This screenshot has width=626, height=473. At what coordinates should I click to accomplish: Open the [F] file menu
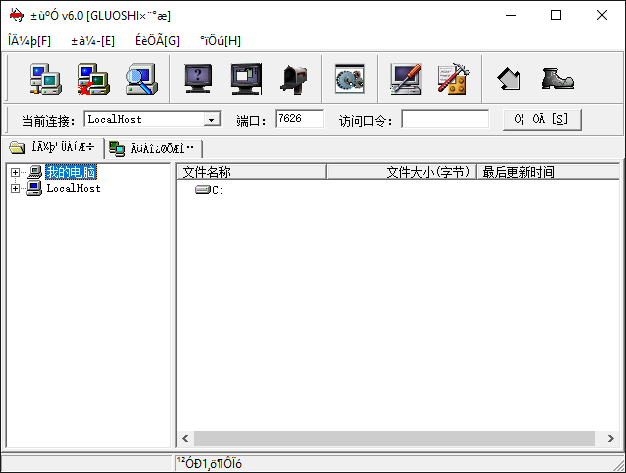point(29,40)
